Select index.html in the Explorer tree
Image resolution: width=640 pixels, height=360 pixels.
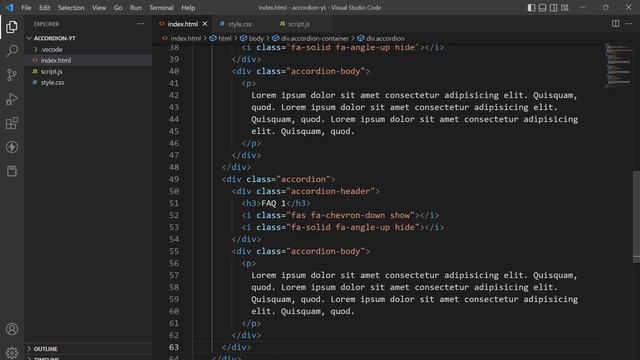point(56,60)
